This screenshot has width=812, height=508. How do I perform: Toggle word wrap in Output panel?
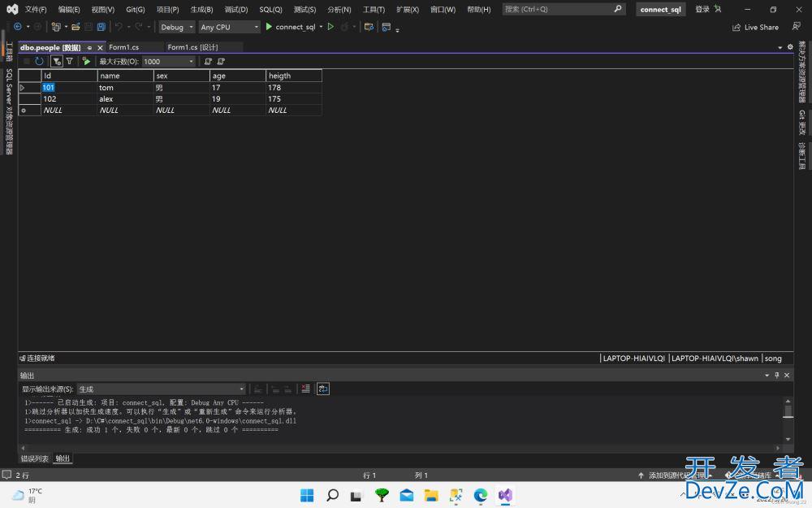coord(323,389)
